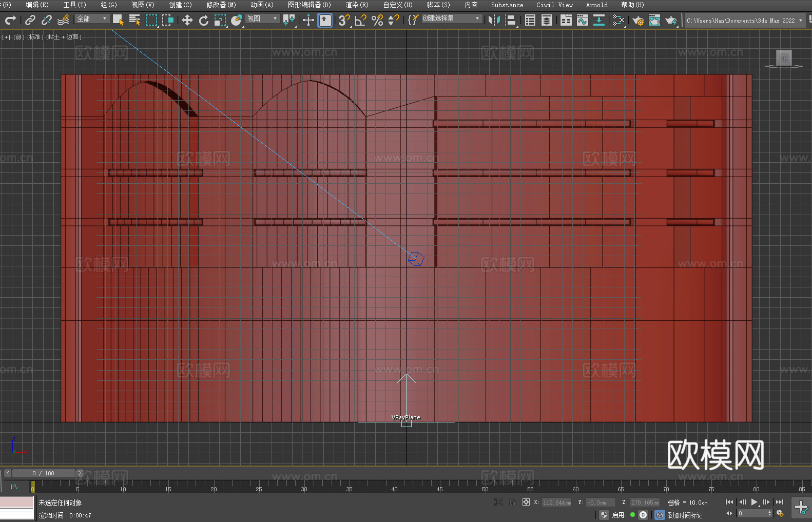Image resolution: width=812 pixels, height=522 pixels.
Task: Open Select by Name list icon
Action: pyautogui.click(x=134, y=21)
